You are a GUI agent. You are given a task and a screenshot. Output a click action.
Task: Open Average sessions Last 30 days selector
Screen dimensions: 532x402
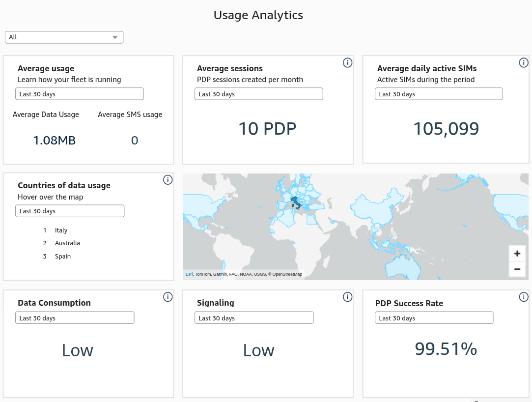258,94
